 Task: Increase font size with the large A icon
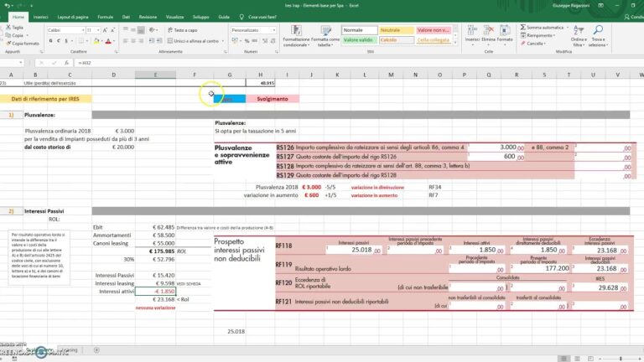[x=105, y=30]
